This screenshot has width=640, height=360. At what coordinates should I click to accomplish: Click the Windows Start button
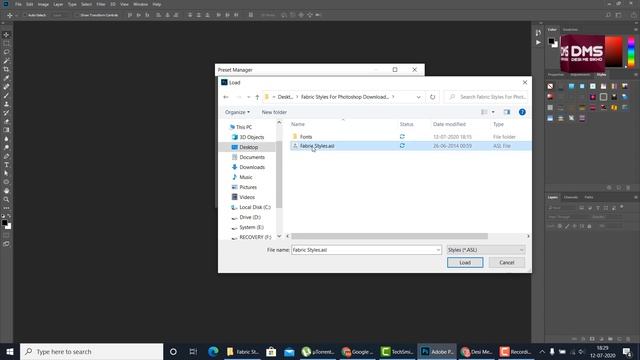pyautogui.click(x=9, y=351)
